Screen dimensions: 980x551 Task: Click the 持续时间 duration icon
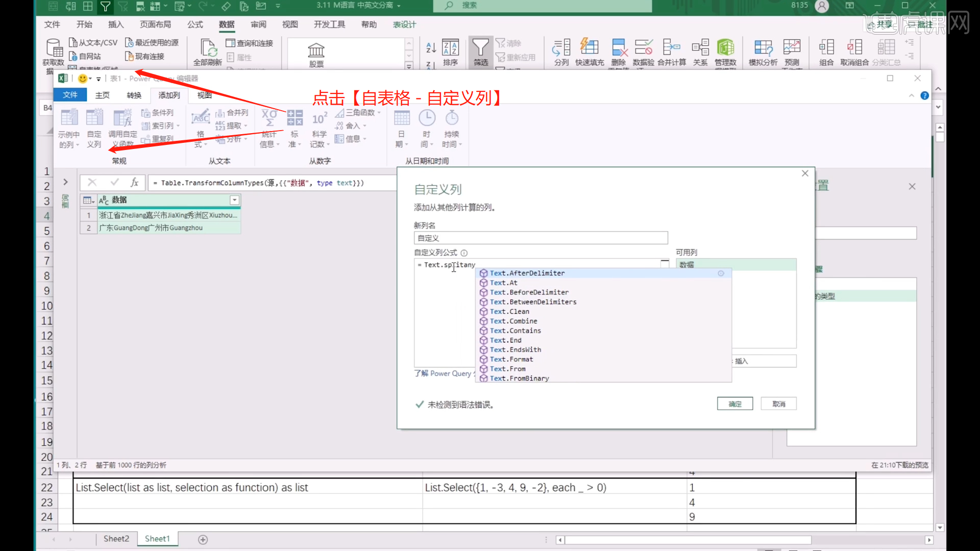point(452,118)
